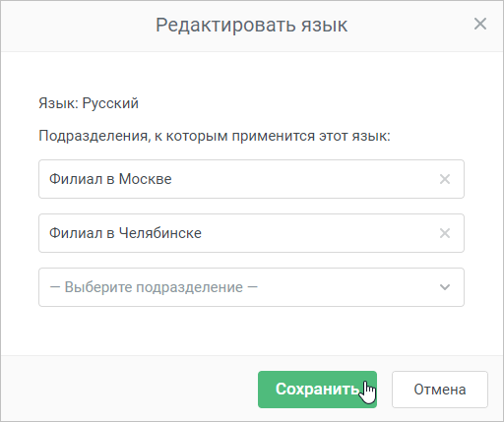
Task: Select the Филиал в Челябинске field
Action: pos(251,233)
